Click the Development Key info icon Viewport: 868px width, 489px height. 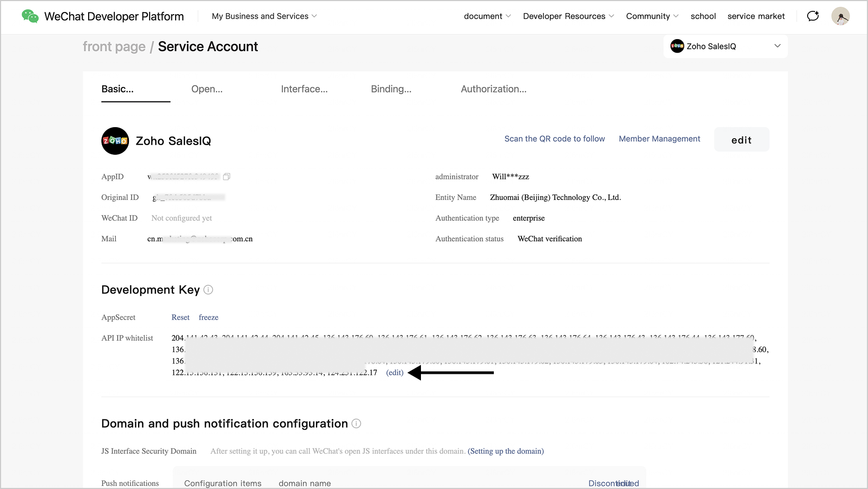[208, 290]
